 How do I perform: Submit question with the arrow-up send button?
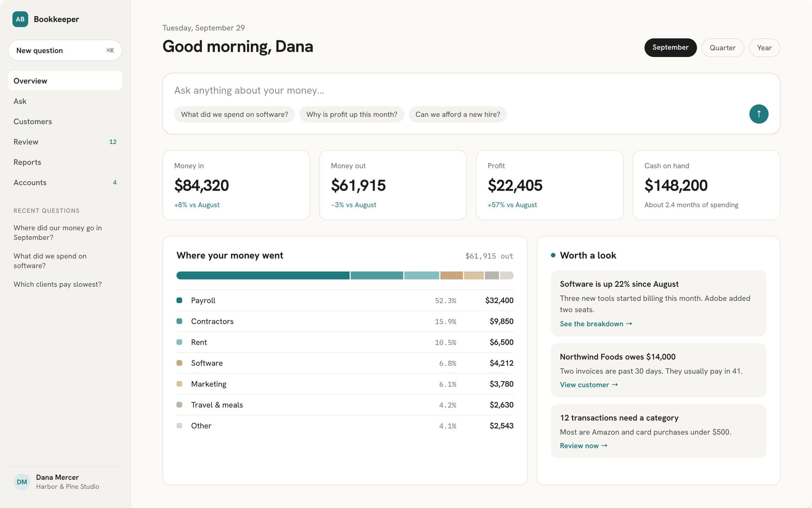tap(759, 114)
